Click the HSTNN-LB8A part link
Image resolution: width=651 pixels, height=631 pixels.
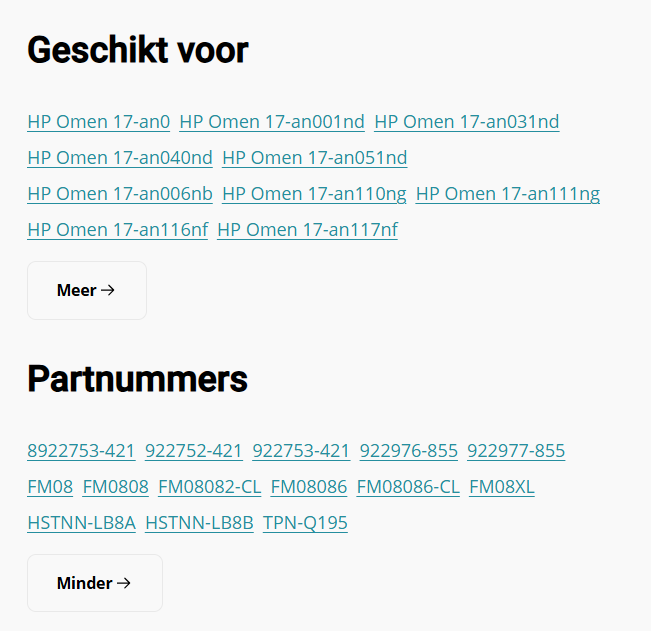pos(81,523)
